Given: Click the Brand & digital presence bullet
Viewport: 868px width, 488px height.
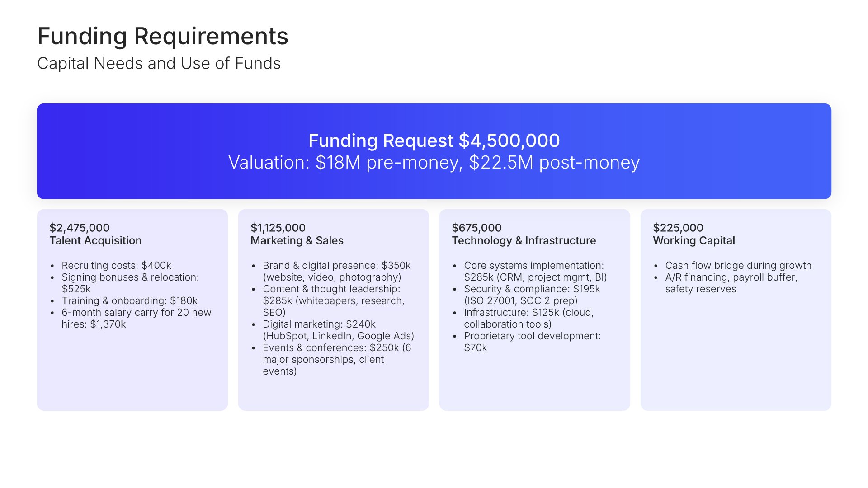Looking at the screenshot, I should click(x=336, y=271).
